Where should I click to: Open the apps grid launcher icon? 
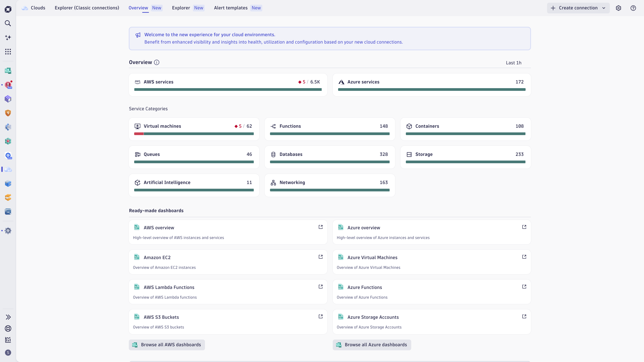(x=8, y=52)
